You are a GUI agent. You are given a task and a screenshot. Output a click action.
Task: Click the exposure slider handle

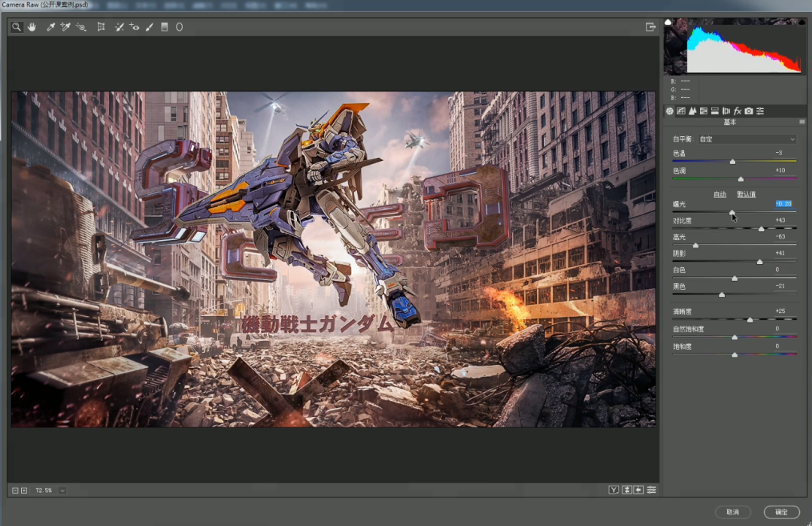732,212
